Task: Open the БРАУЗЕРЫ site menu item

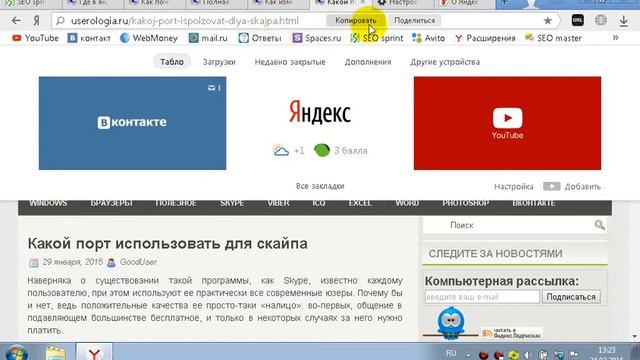Action: [112, 203]
